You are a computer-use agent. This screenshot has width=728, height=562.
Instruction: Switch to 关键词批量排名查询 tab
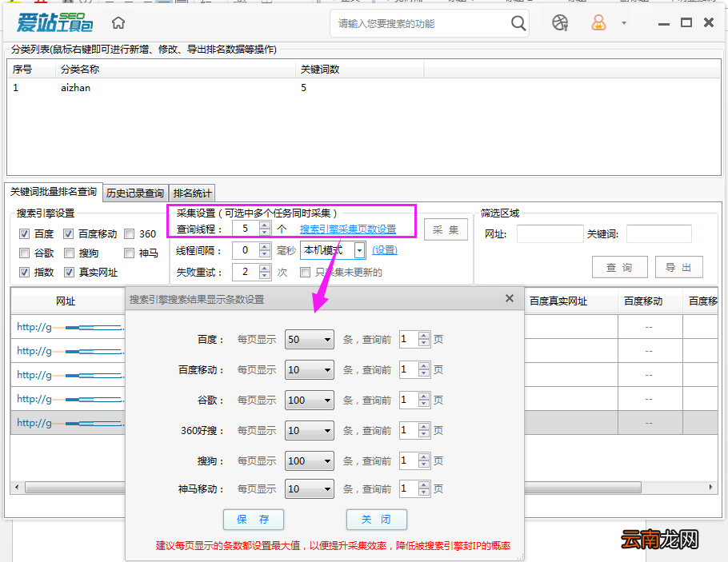54,192
